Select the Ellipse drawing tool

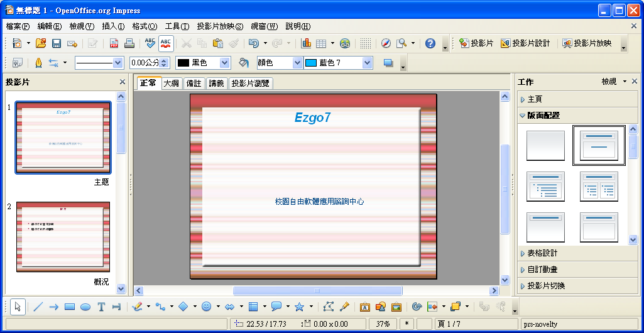click(x=85, y=307)
